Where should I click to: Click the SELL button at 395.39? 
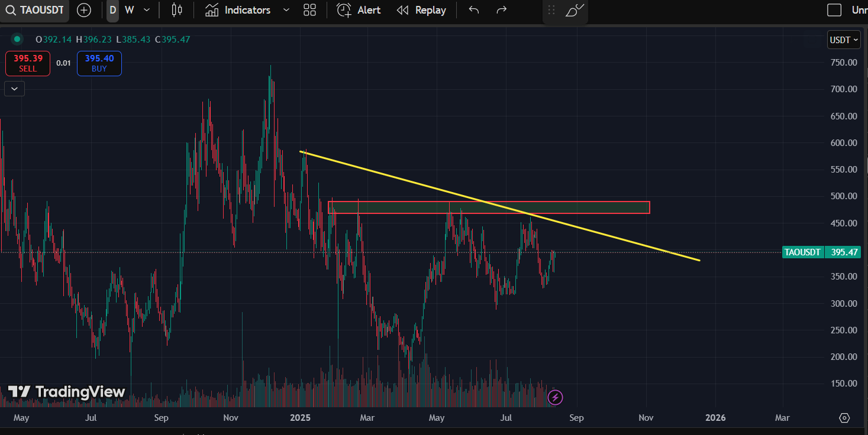pyautogui.click(x=28, y=63)
